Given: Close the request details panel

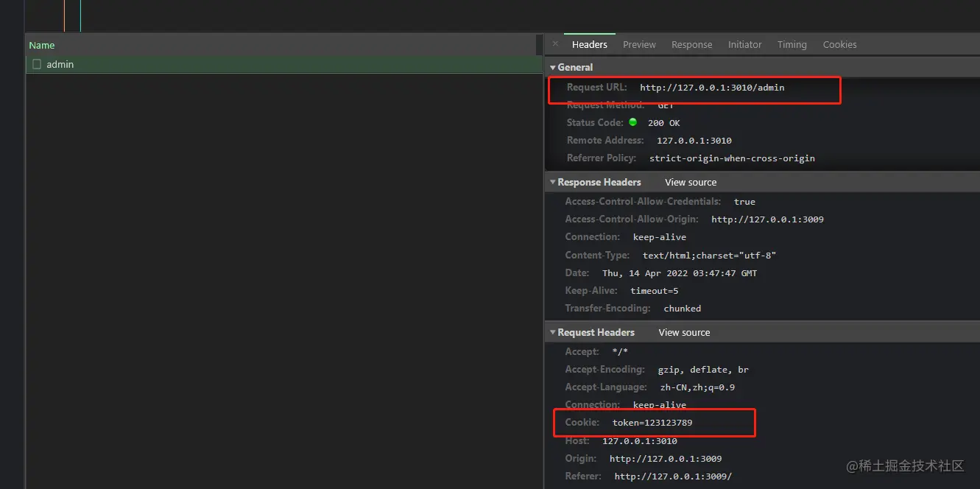Looking at the screenshot, I should (555, 44).
